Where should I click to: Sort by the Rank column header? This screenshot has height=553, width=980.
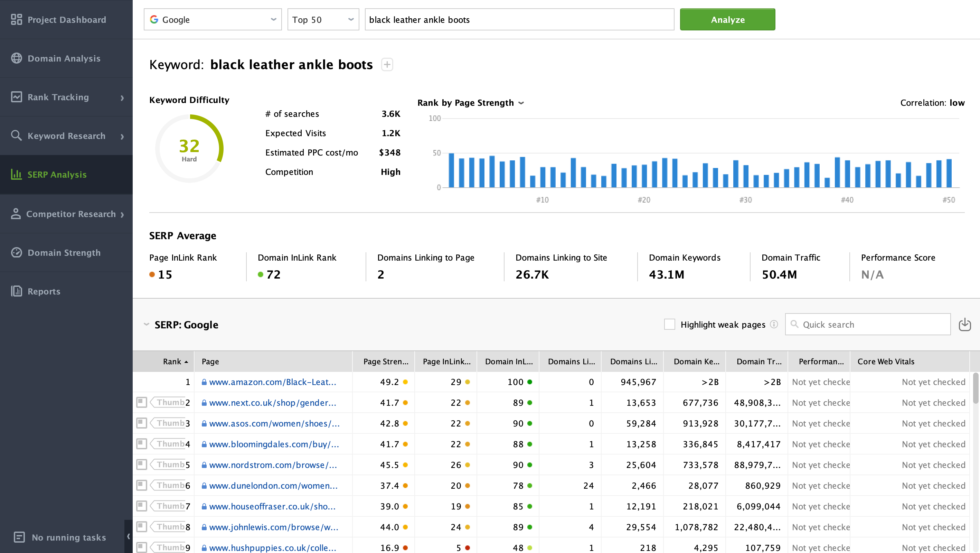tap(163, 361)
